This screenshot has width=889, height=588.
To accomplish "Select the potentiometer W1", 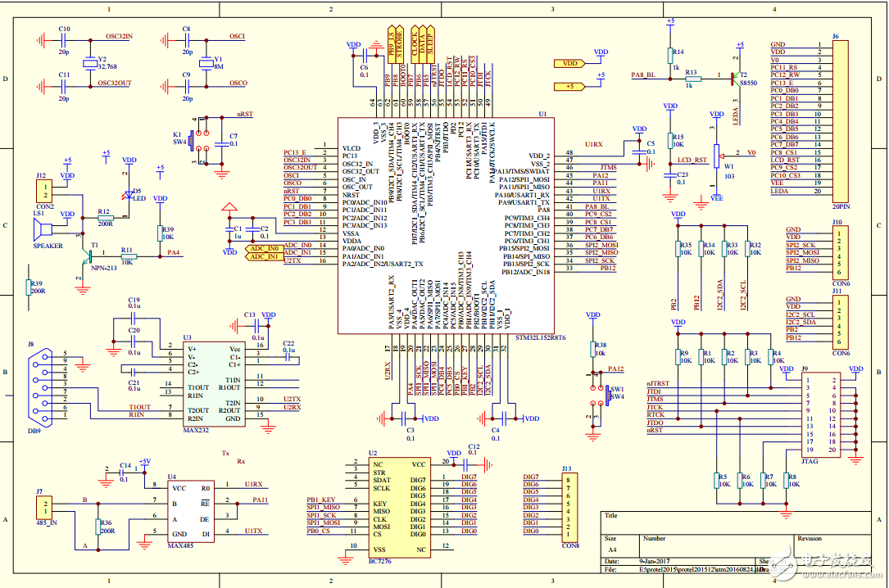I will tap(718, 153).
